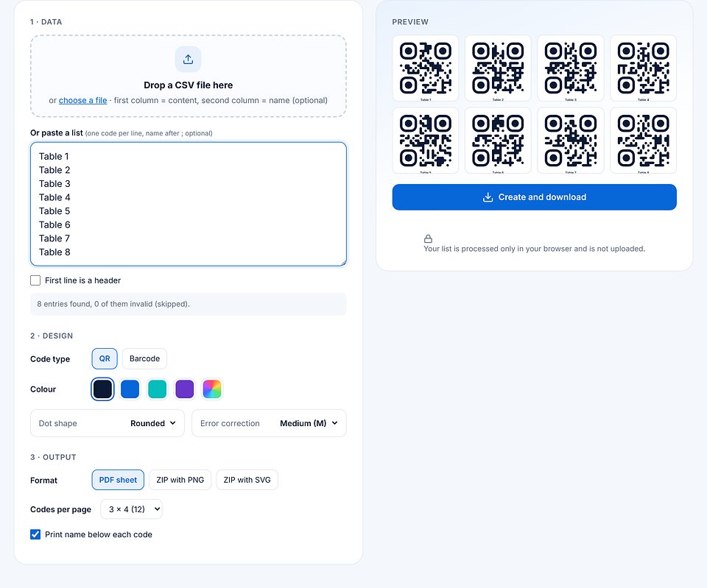Screen dimensions: 707x588
Task: Click the lock icon above privacy note
Action: [x=428, y=238]
